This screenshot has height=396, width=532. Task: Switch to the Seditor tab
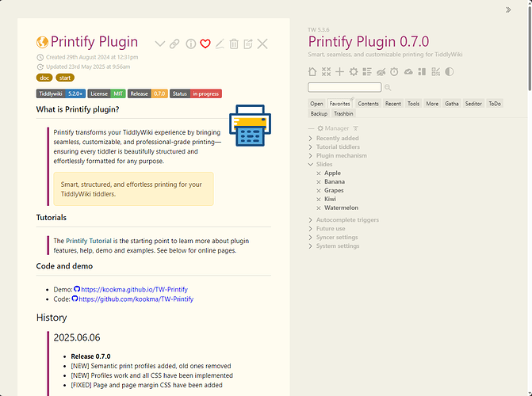tap(473, 104)
